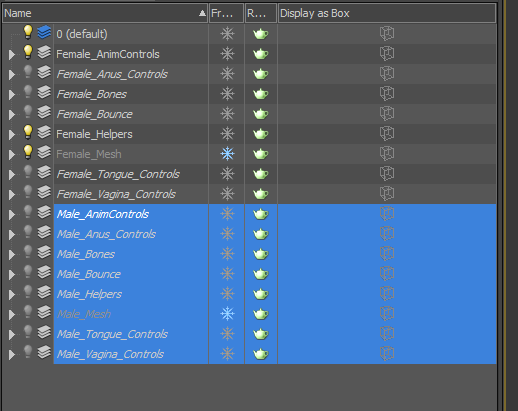Image resolution: width=518 pixels, height=411 pixels.
Task: Expand the Male_Tongue_Controls layer
Action: tap(12, 335)
